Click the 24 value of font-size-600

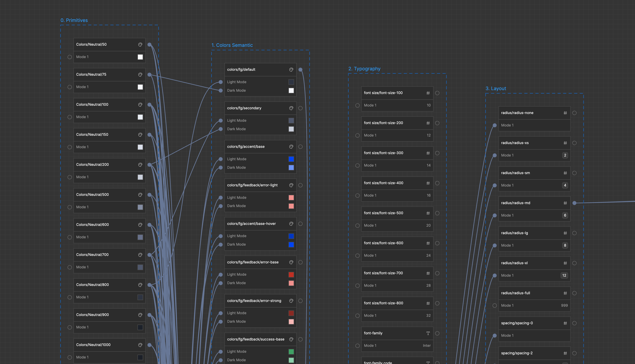point(428,256)
